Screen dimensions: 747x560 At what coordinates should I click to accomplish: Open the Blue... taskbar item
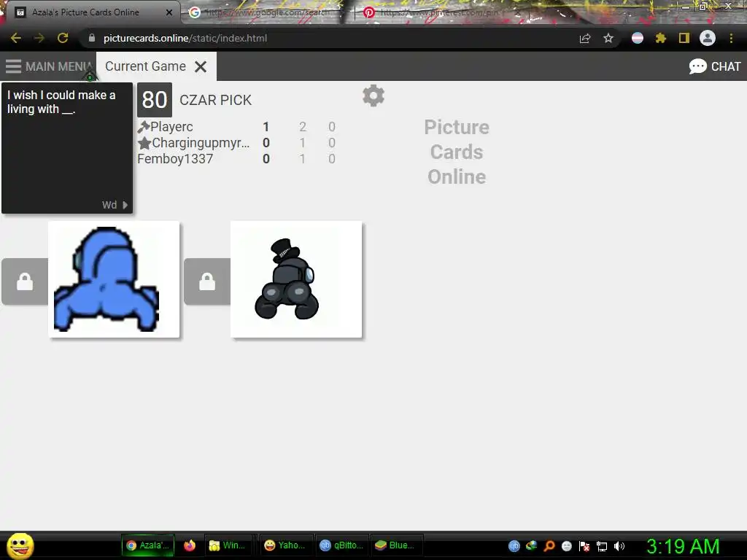click(x=395, y=545)
